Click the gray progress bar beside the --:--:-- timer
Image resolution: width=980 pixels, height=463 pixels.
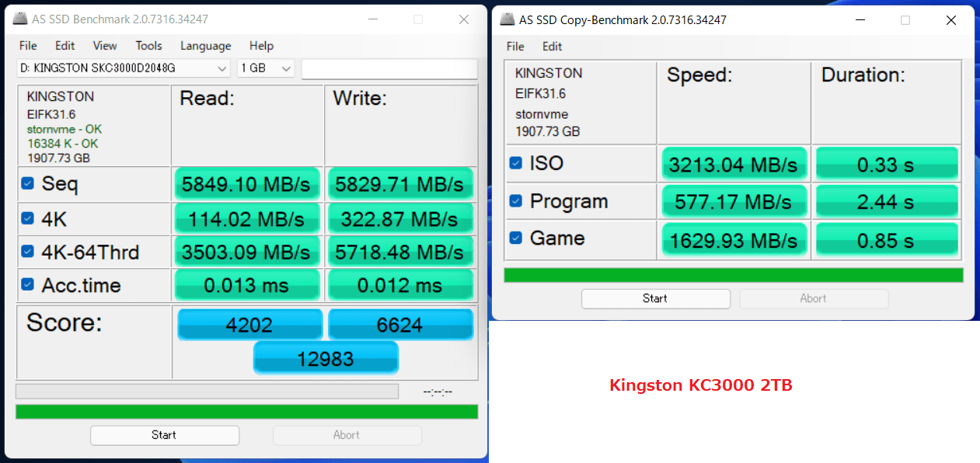[207, 392]
